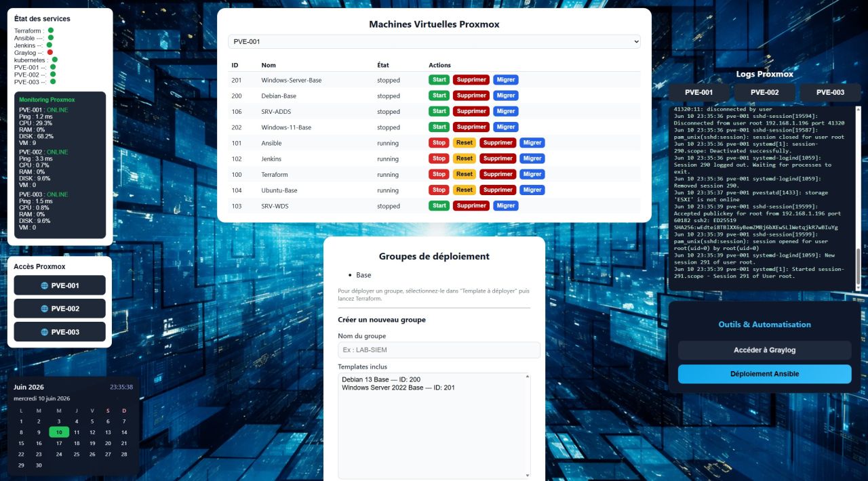
Task: Delete the Debian-Base VM with Supprimer
Action: (x=471, y=96)
